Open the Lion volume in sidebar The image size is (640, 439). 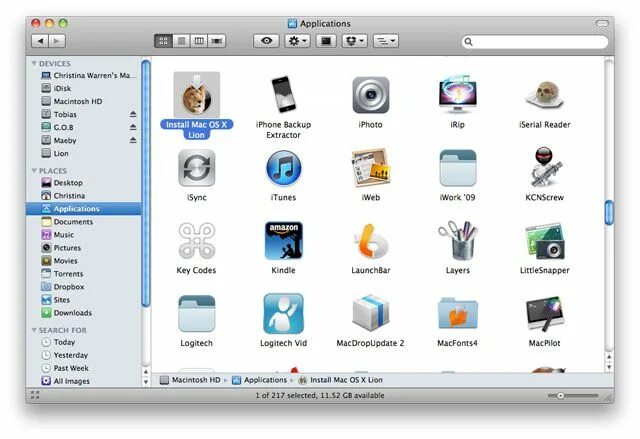click(84, 153)
